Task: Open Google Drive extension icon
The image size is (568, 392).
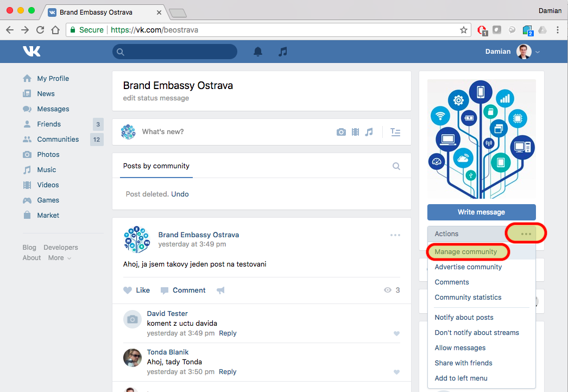Action: pos(542,30)
